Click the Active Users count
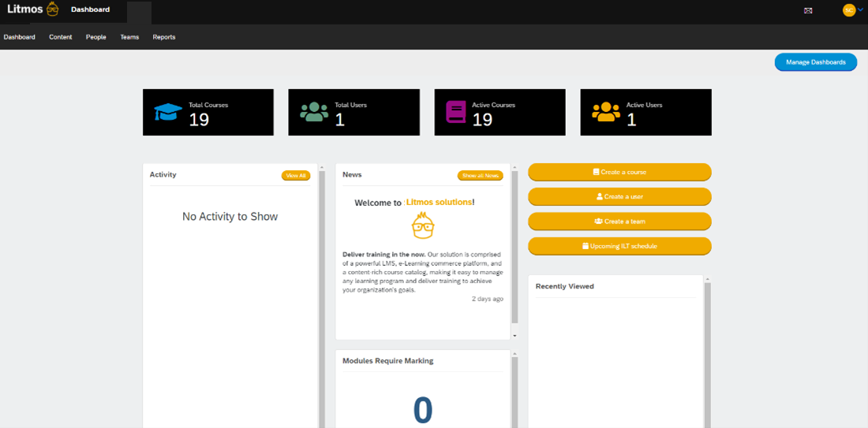Image resolution: width=868 pixels, height=428 pixels. click(x=631, y=120)
